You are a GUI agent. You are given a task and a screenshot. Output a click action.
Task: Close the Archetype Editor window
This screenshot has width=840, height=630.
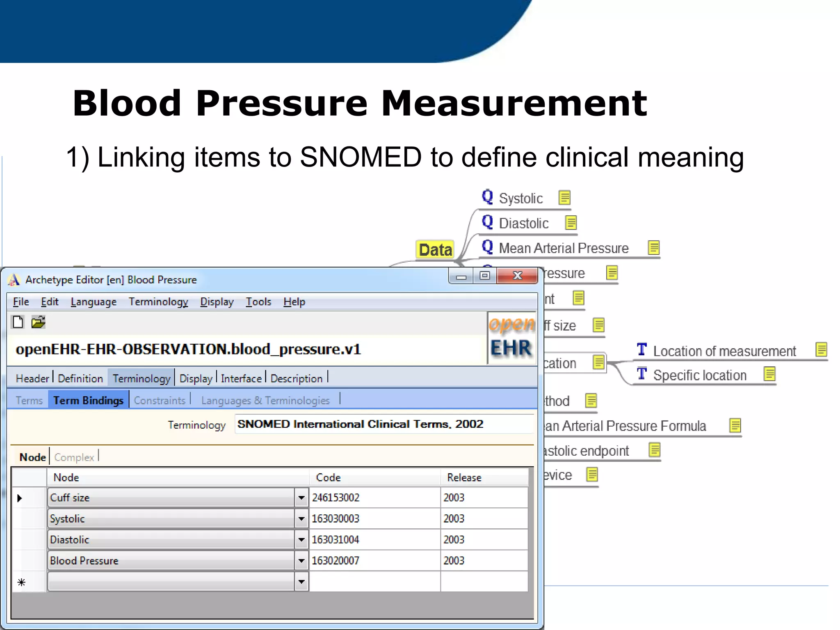click(517, 276)
